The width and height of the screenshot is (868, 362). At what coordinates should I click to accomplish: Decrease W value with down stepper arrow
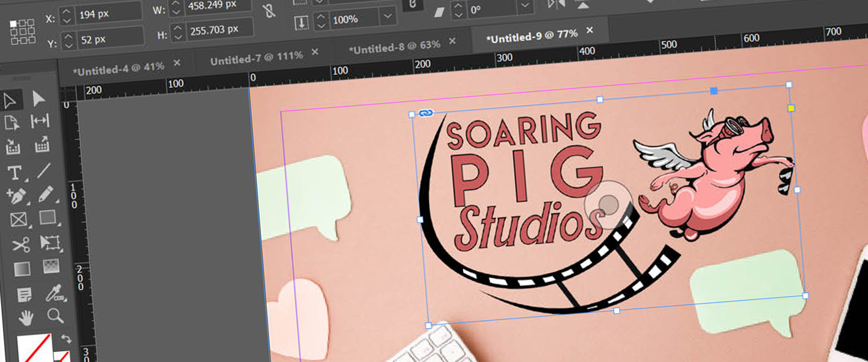[x=175, y=13]
